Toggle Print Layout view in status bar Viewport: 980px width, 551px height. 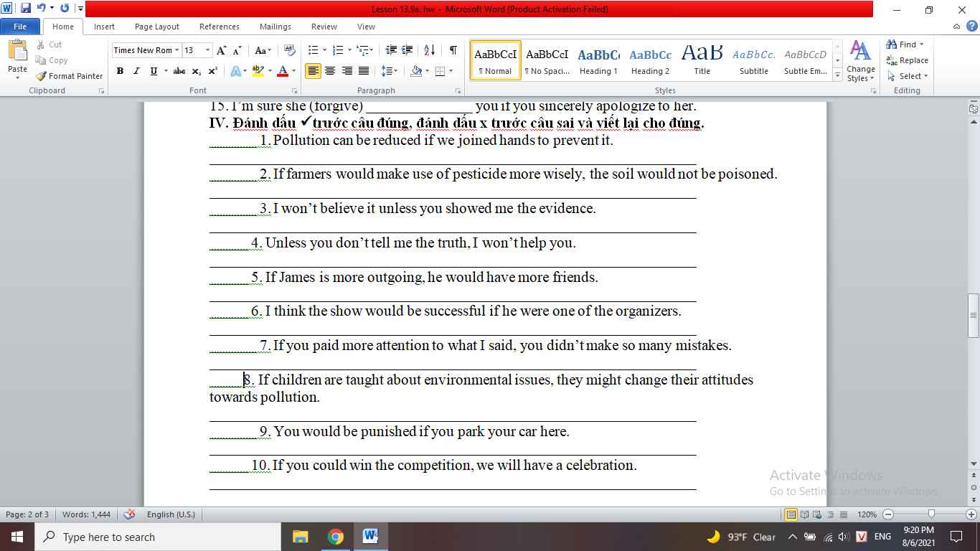tap(791, 514)
